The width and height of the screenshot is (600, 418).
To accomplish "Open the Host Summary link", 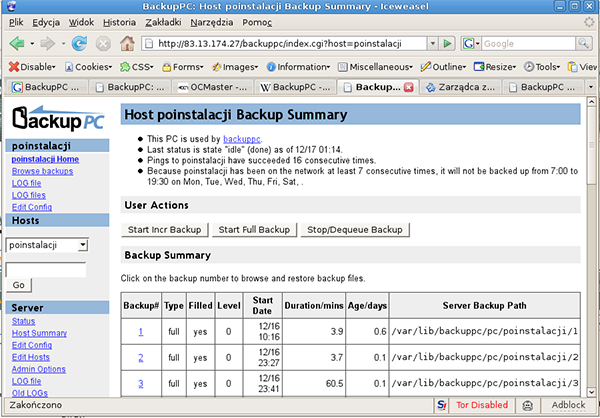I will 39,333.
